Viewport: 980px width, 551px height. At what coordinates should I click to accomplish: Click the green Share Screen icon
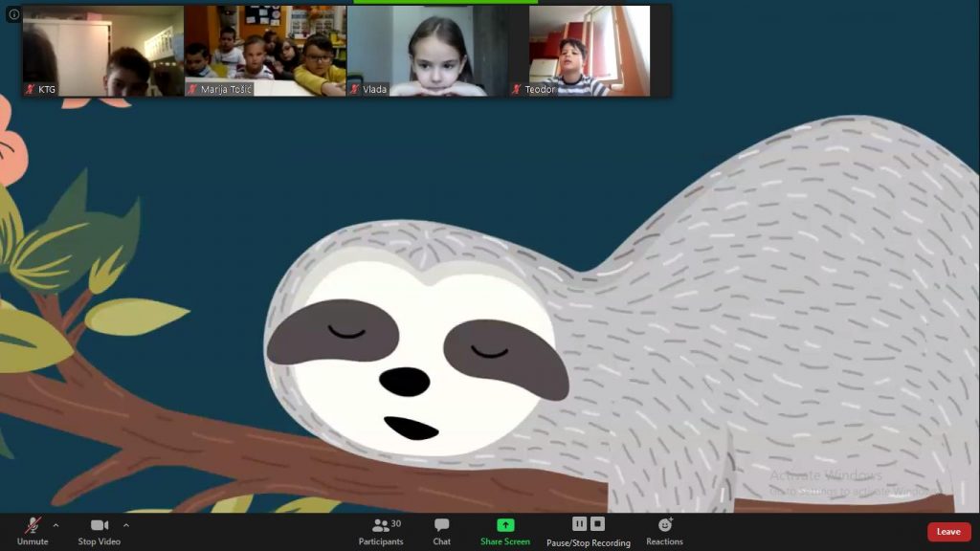pos(505,525)
